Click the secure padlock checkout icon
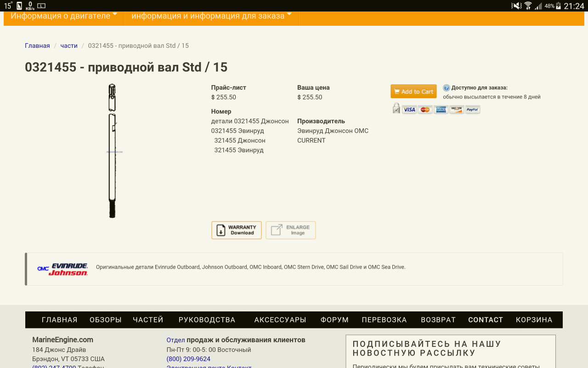Image resolution: width=588 pixels, height=368 pixels. tap(396, 109)
